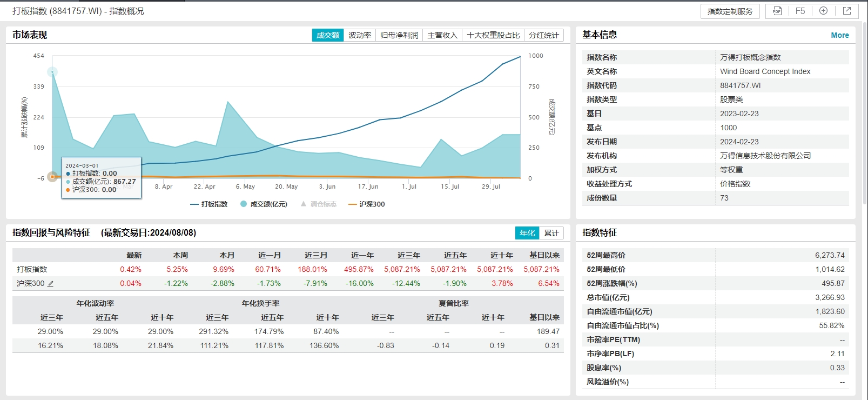Click the orange 沪深300 chart data point

52,177
